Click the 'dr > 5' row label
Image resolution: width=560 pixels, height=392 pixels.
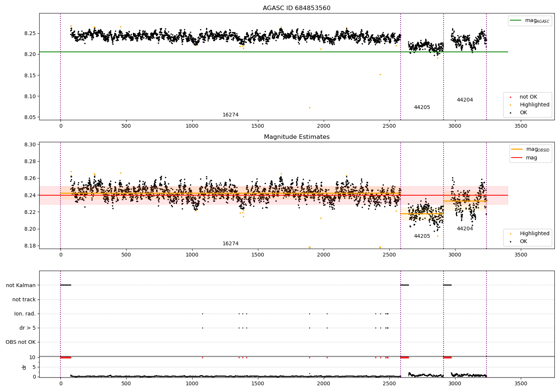(28, 328)
